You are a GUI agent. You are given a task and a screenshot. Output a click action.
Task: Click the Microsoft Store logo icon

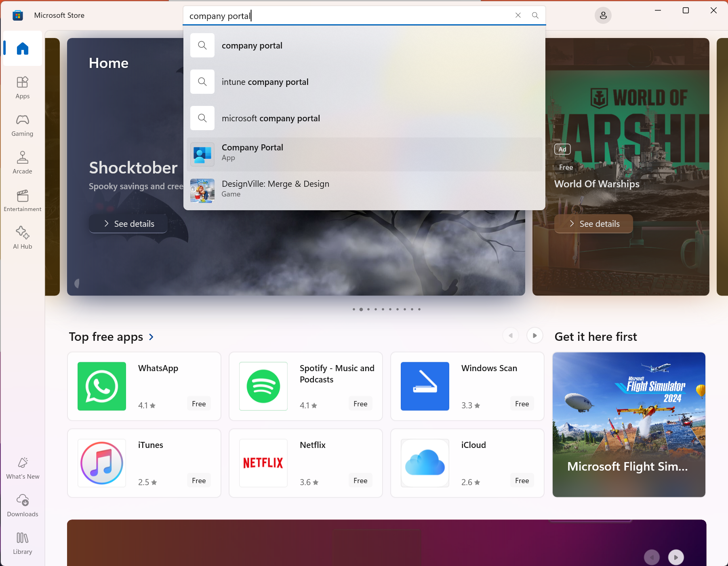point(18,15)
